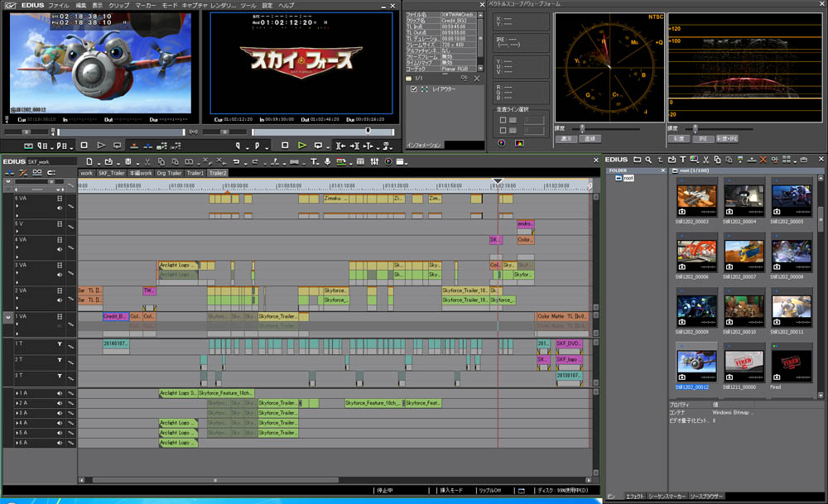Click the Voice-over microphone icon
The width and height of the screenshot is (828, 504).
click(x=327, y=161)
